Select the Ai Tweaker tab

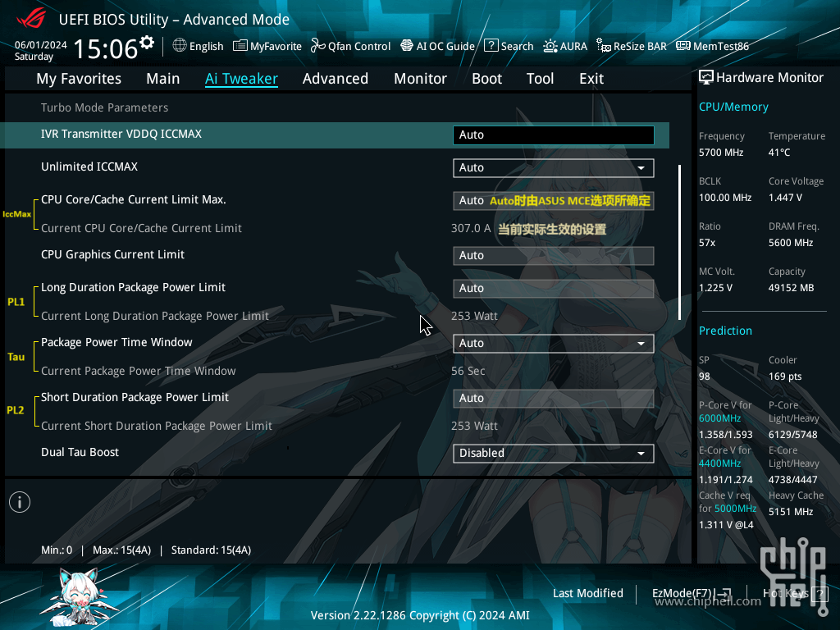[242, 79]
